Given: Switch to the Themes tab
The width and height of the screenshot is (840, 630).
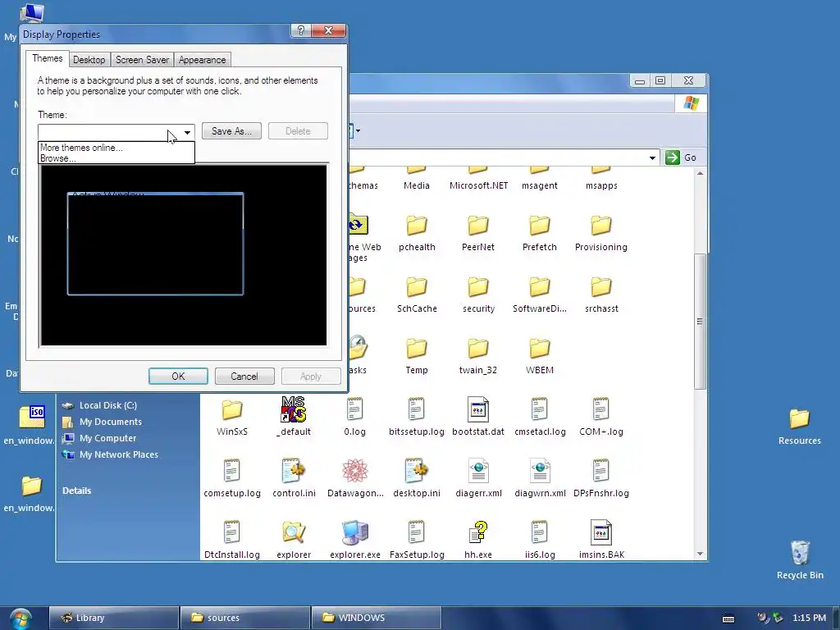Looking at the screenshot, I should click(47, 58).
